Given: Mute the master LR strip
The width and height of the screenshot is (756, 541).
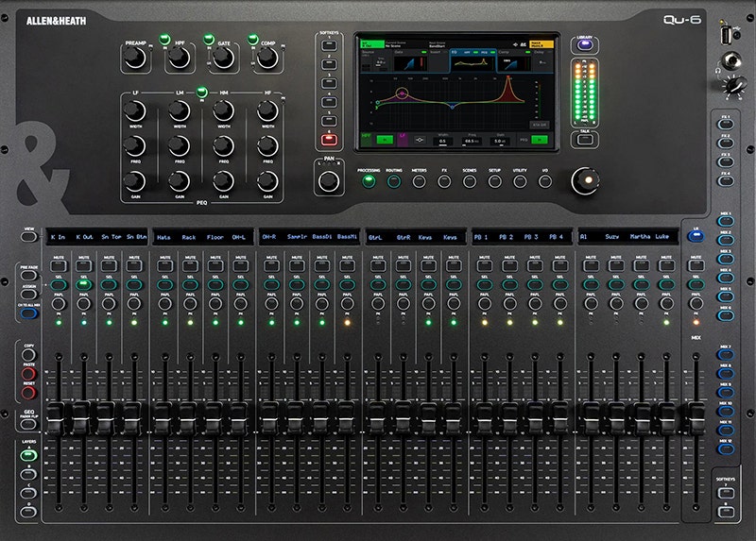Looking at the screenshot, I should coord(696,265).
